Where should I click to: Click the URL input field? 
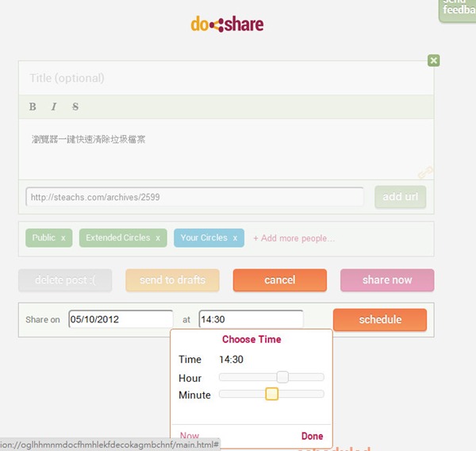194,197
